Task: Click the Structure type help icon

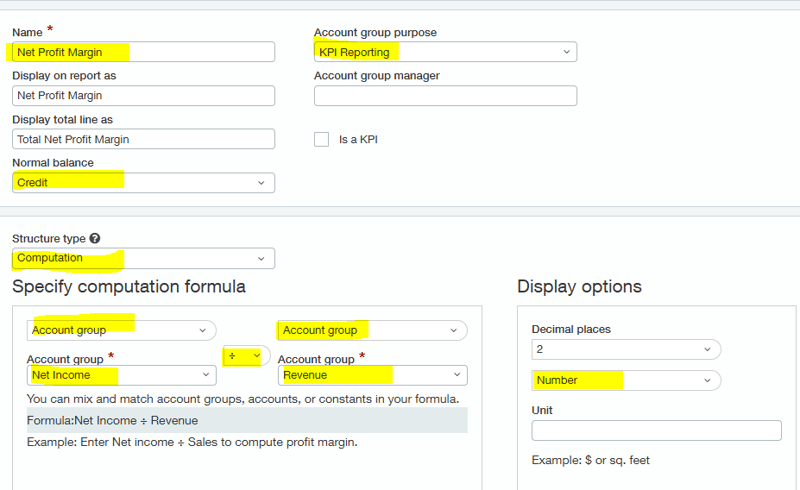Action: tap(95, 239)
